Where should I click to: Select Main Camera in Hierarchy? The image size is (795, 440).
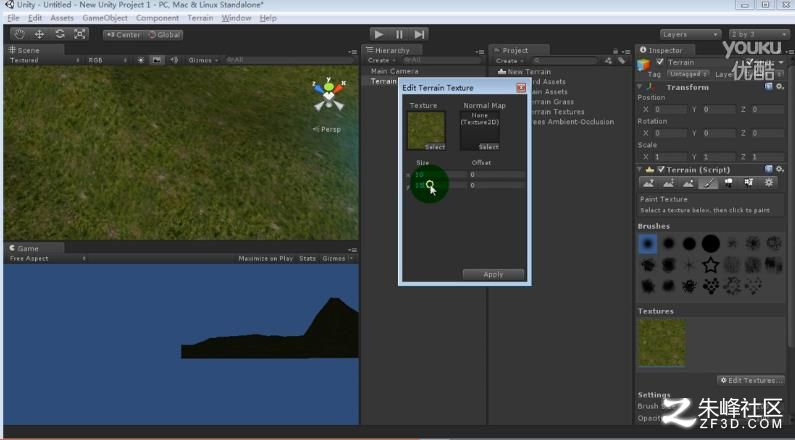(394, 71)
